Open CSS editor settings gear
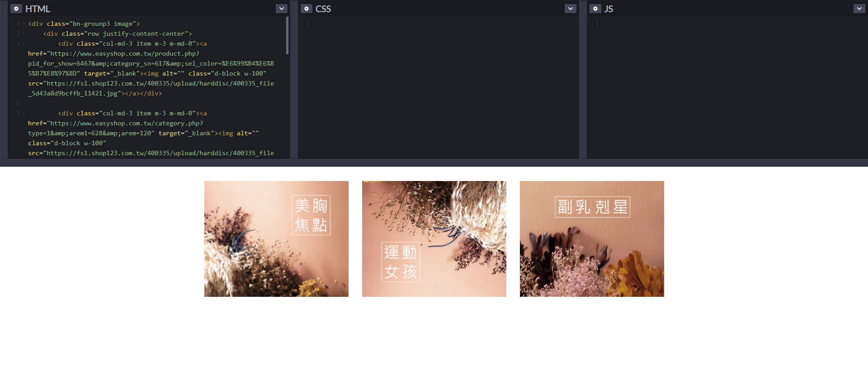This screenshot has height=381, width=868. pos(306,9)
